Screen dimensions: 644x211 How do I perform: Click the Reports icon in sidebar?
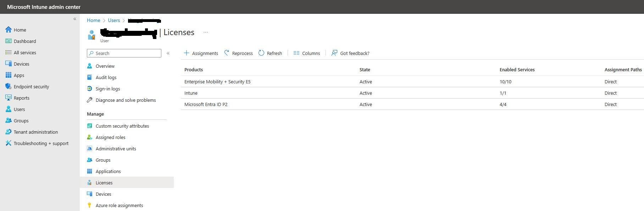click(x=9, y=98)
